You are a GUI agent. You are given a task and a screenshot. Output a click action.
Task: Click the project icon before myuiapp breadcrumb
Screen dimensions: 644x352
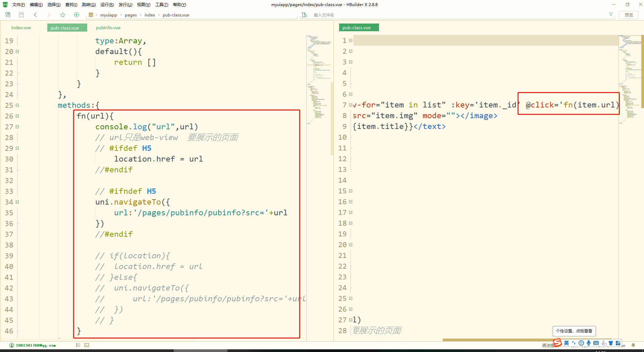(91, 15)
